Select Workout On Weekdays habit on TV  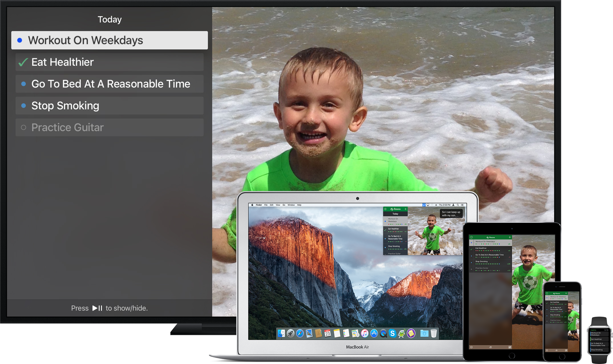point(109,40)
